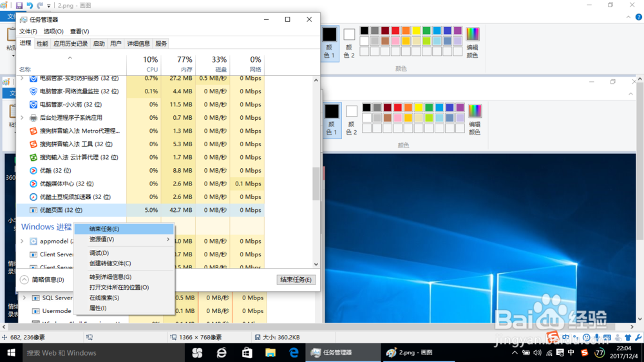The image size is (644, 362).
Task: Click the Task Manager process list scrollbar thumb
Action: pos(316,184)
